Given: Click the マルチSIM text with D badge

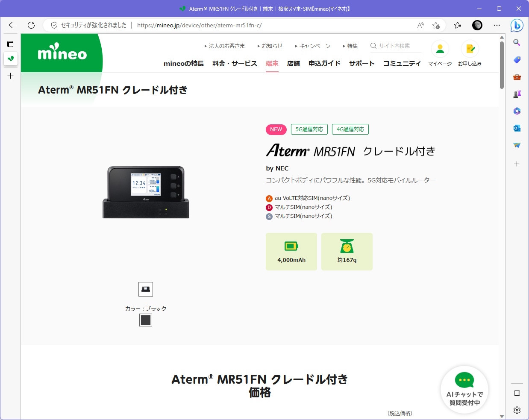Looking at the screenshot, I should [x=303, y=207].
